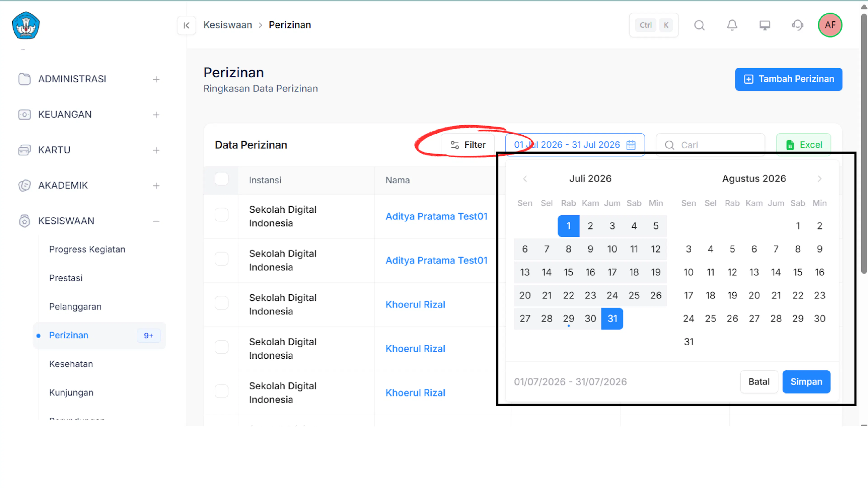Click the Kesiswaan icon
The image size is (868, 488).
(x=24, y=221)
